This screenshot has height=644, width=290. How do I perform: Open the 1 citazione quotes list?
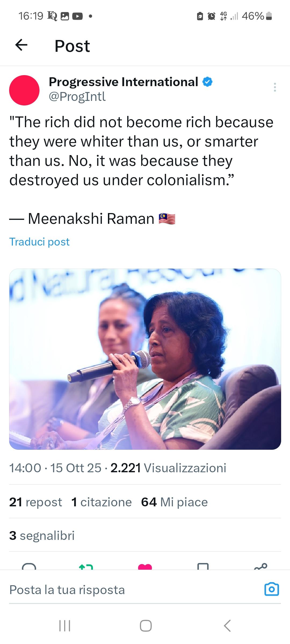102,502
